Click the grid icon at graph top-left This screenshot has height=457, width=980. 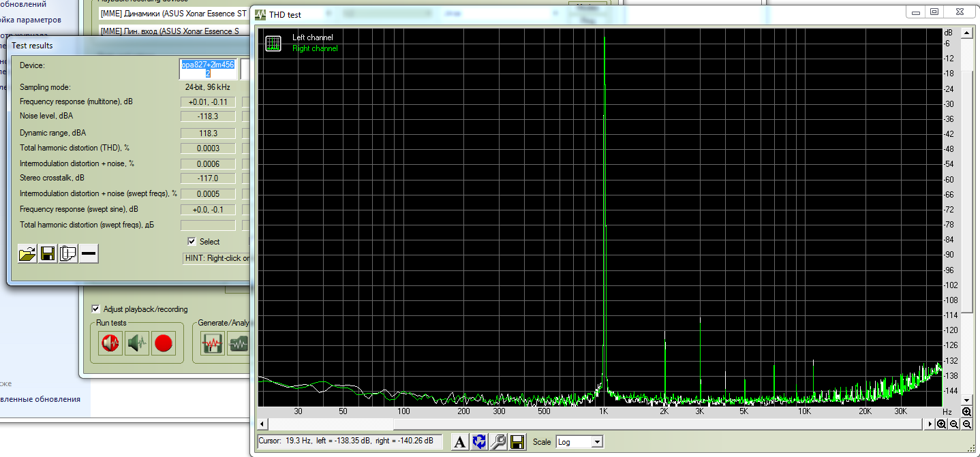click(273, 44)
